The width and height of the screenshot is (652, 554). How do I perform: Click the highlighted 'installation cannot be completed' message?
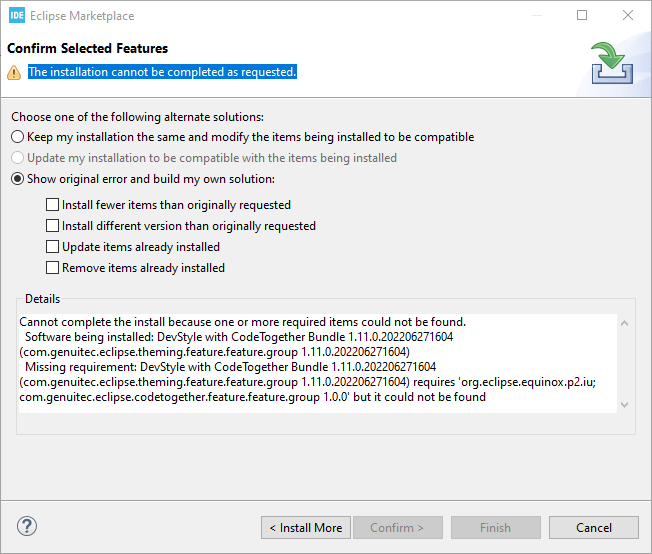click(x=162, y=72)
